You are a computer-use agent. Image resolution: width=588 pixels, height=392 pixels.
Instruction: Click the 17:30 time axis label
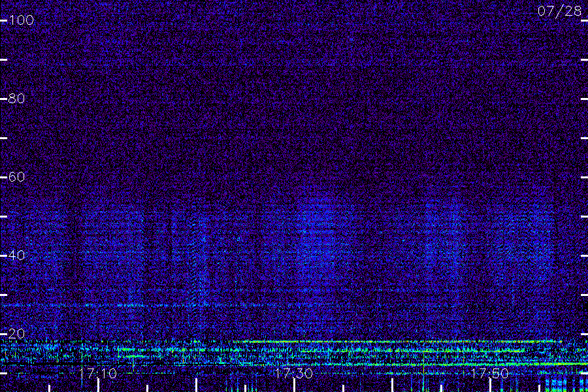tap(294, 373)
